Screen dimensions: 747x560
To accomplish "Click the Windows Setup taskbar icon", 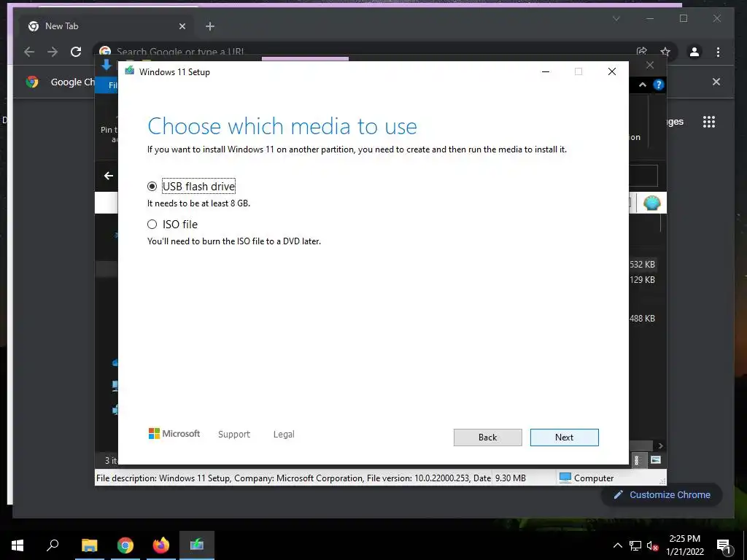I will [x=197, y=545].
